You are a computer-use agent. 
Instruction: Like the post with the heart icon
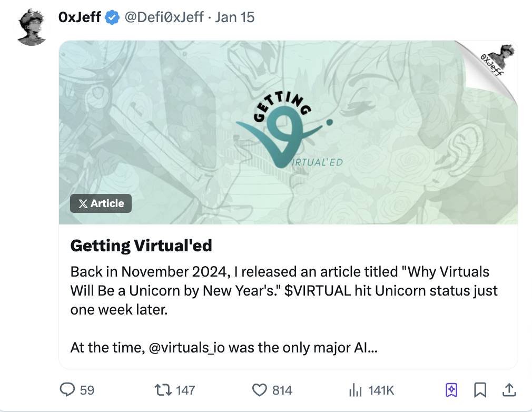pos(260,390)
